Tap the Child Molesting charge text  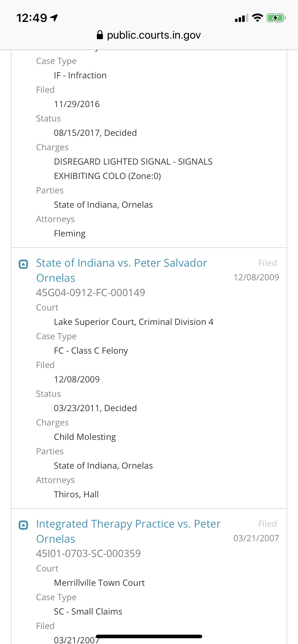click(85, 437)
